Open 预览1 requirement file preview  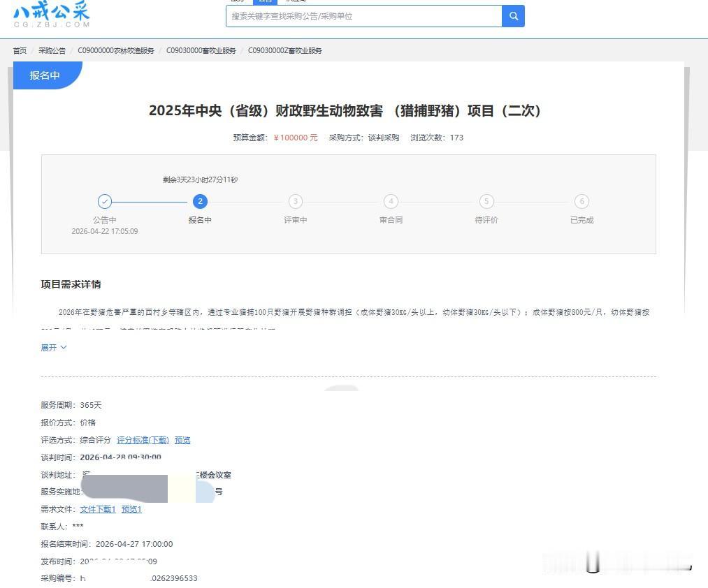point(132,509)
